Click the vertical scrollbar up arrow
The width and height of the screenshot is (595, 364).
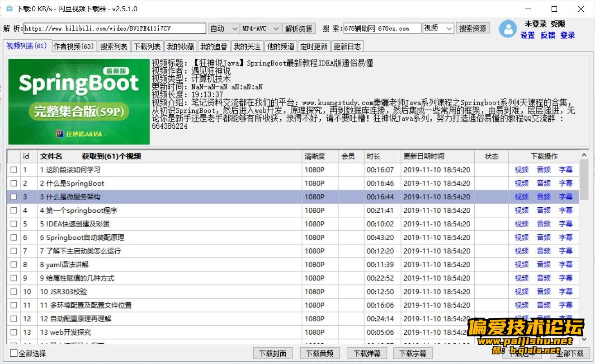pyautogui.click(x=584, y=155)
